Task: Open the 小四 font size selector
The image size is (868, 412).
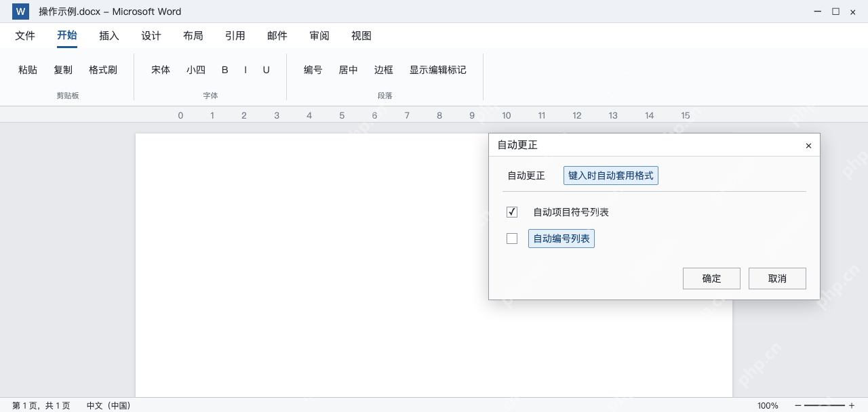Action: 196,70
